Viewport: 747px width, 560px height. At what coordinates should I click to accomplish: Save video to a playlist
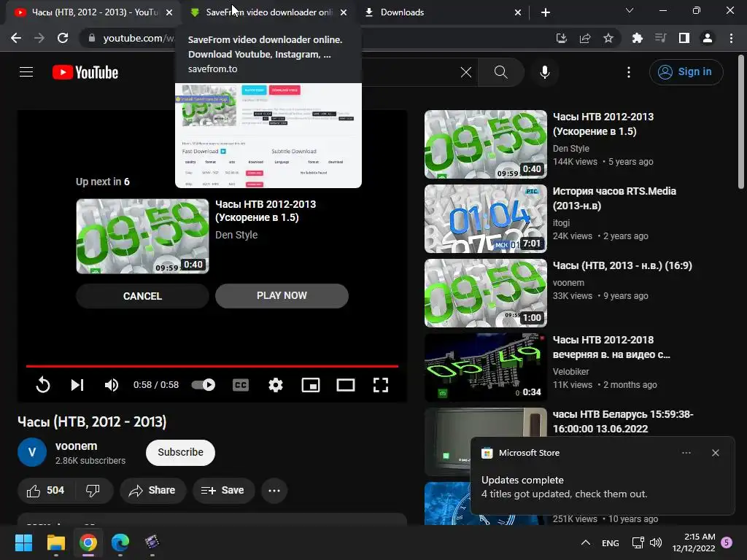pyautogui.click(x=223, y=491)
